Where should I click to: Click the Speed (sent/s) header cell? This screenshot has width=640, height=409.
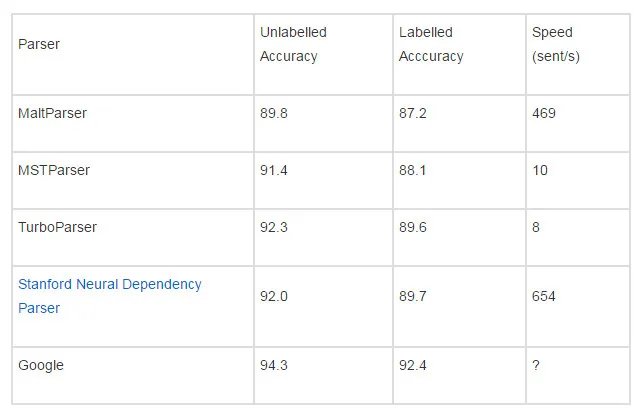(578, 55)
